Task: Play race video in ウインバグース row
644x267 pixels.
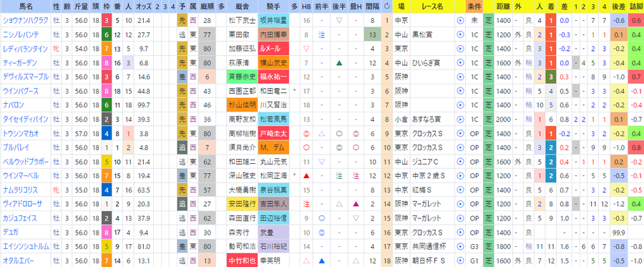Action: 460,91
